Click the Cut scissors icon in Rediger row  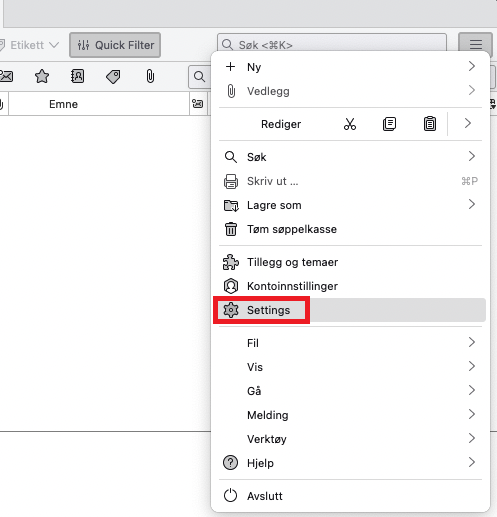pyautogui.click(x=350, y=124)
